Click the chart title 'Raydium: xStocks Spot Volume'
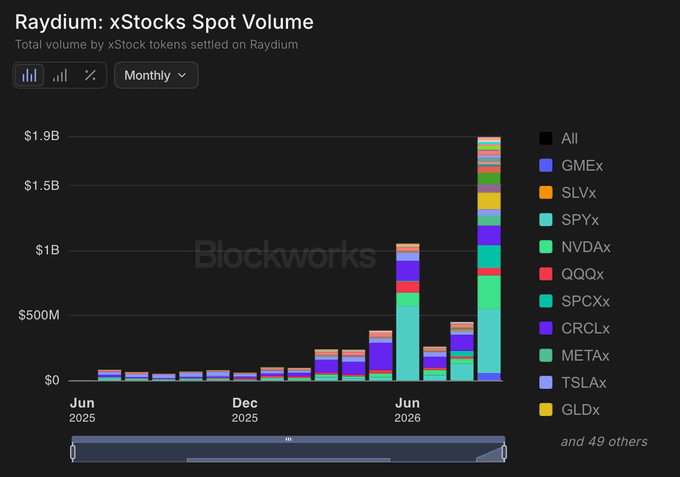Screen dimensions: 680x477 pos(164,22)
